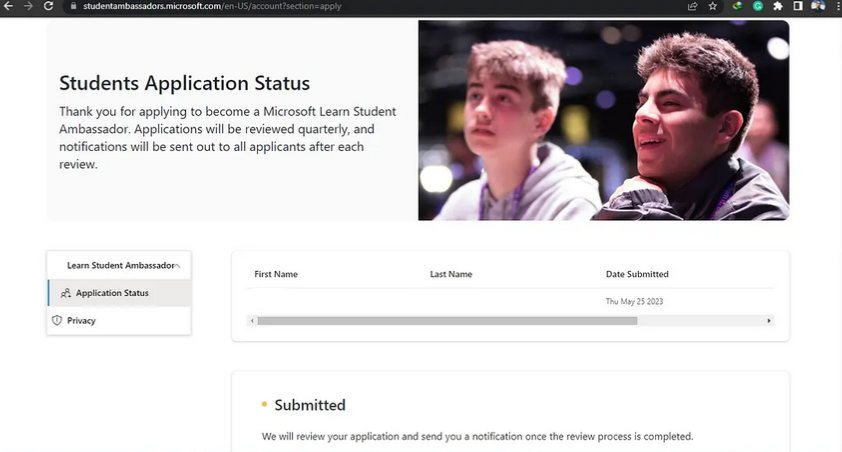842x452 pixels.
Task: Open the Chrome profile avatar
Action: [x=818, y=6]
